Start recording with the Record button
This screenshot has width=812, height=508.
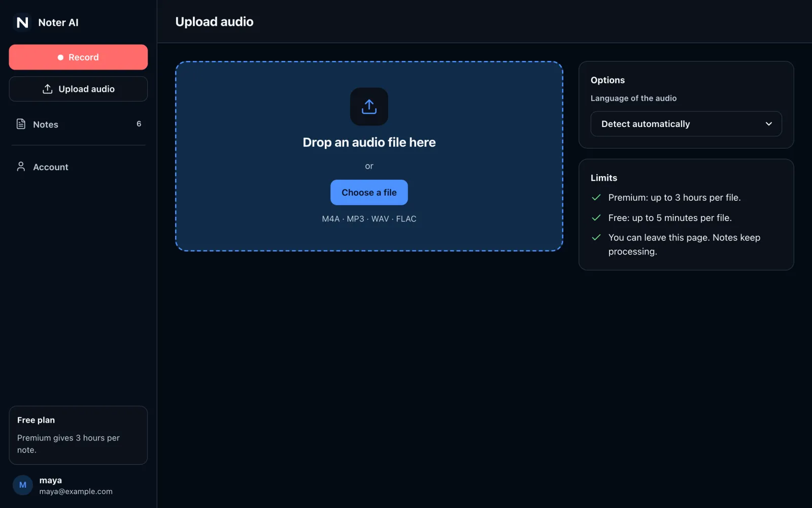click(x=78, y=57)
